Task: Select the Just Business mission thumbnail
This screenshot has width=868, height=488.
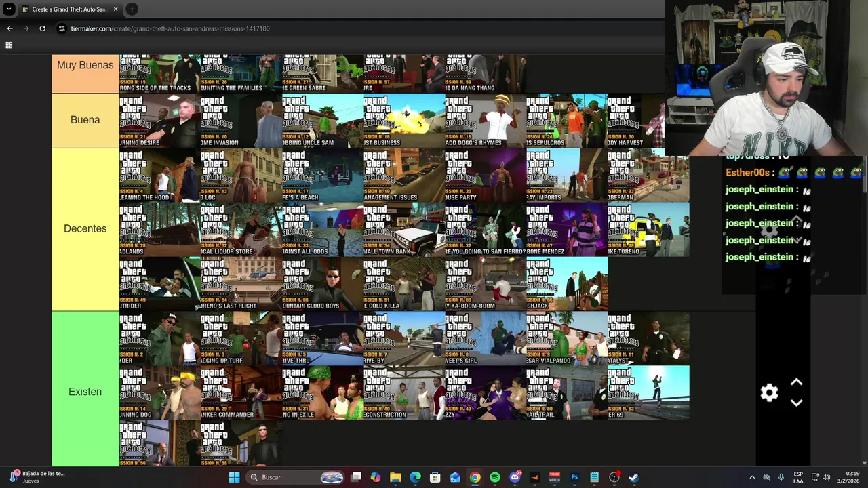Action: [x=404, y=121]
